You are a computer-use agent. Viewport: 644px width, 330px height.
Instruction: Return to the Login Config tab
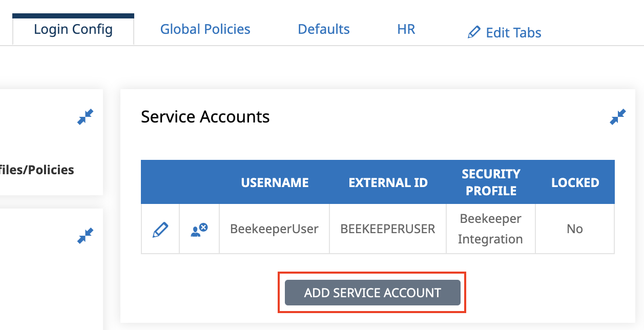(73, 29)
